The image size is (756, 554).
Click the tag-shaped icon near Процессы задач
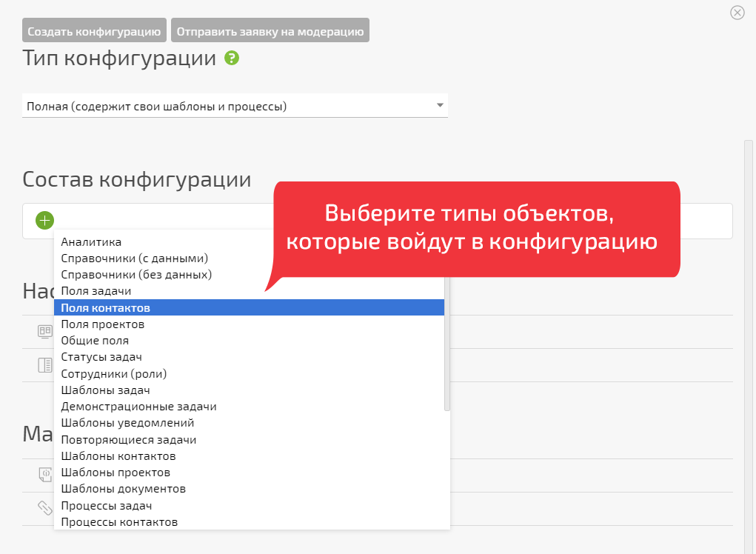pos(45,508)
